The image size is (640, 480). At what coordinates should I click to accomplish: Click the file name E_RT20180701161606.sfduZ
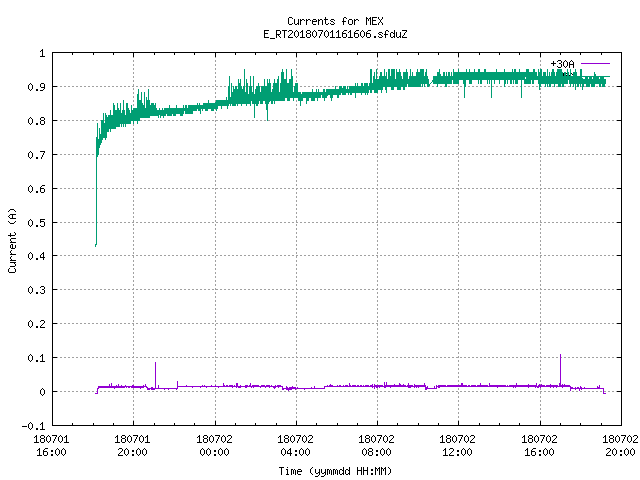pos(335,34)
